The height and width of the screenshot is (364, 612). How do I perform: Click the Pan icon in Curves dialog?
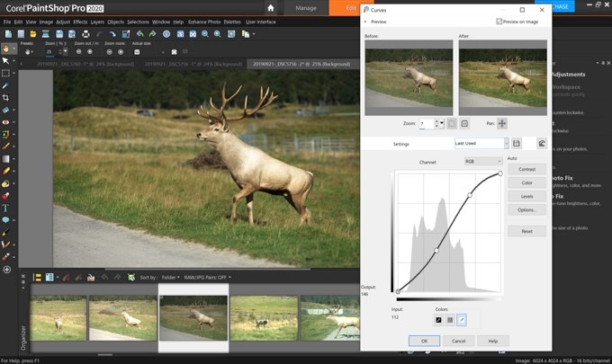click(501, 123)
